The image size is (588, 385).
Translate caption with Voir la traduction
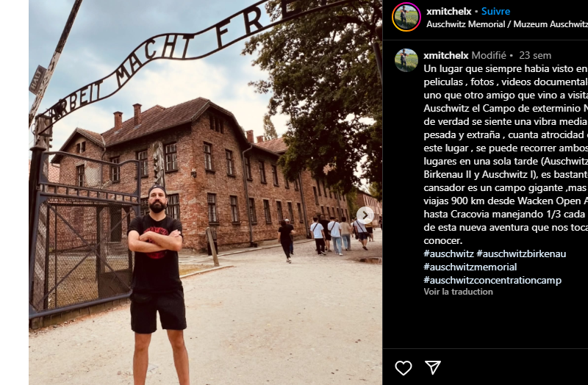pos(458,292)
